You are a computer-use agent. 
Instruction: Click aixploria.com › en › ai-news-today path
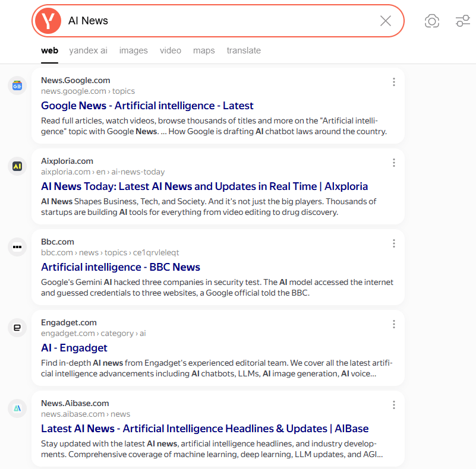[103, 172]
